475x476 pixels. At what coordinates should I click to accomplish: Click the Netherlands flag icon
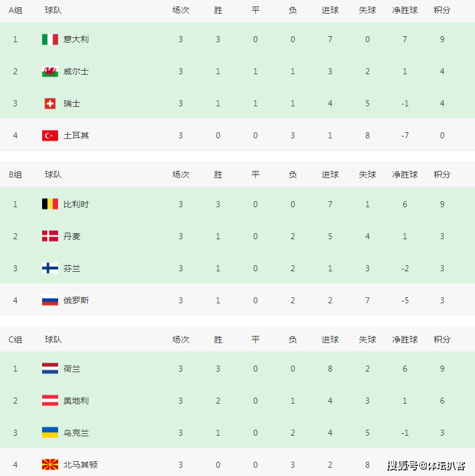pos(50,369)
